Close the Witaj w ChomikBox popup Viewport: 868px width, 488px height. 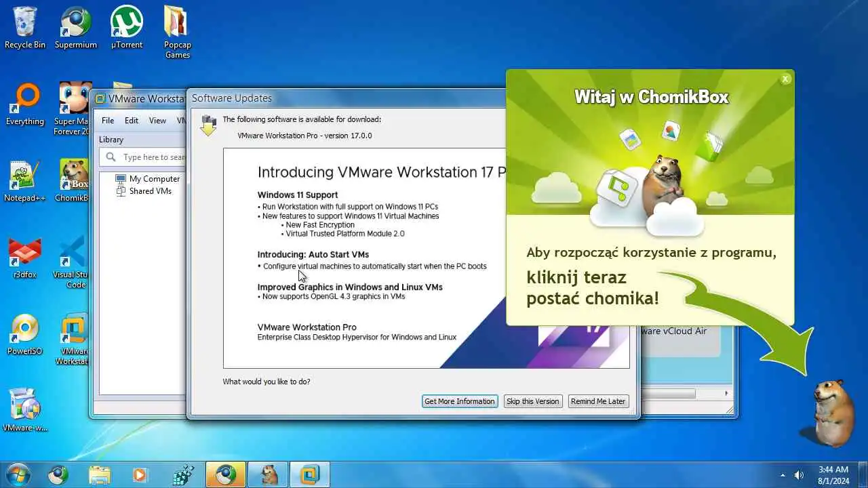[785, 79]
